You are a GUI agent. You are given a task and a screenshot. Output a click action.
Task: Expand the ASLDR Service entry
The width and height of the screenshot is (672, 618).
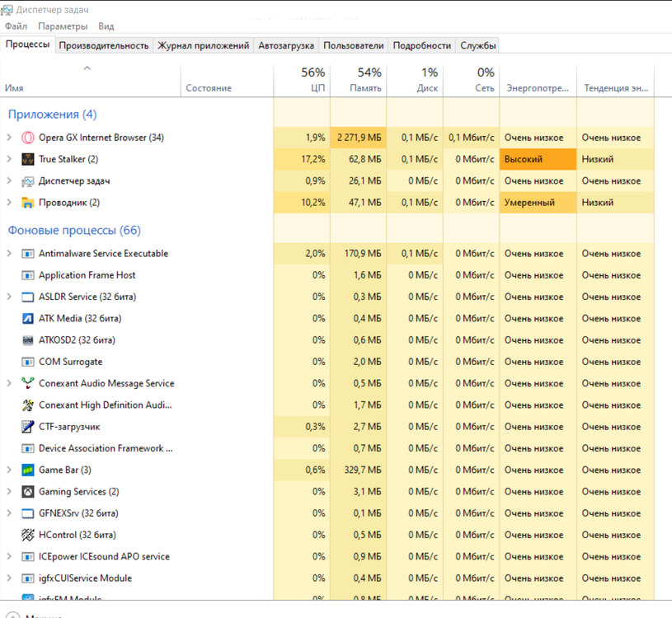[9, 297]
